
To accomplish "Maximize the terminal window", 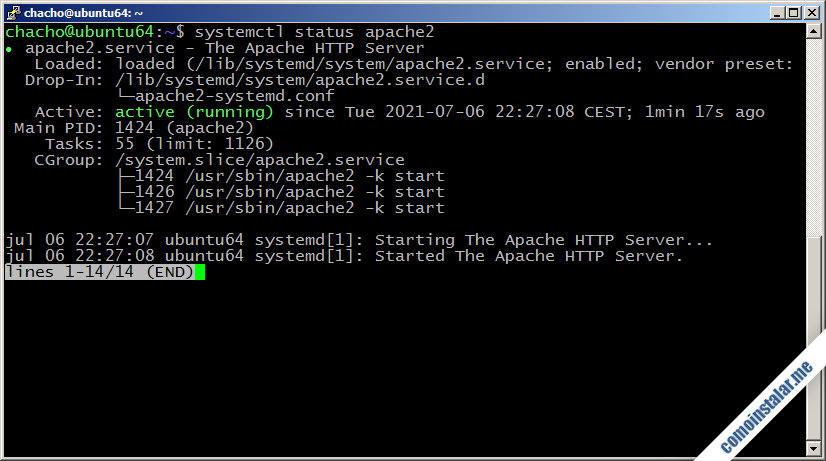I will tap(792, 12).
